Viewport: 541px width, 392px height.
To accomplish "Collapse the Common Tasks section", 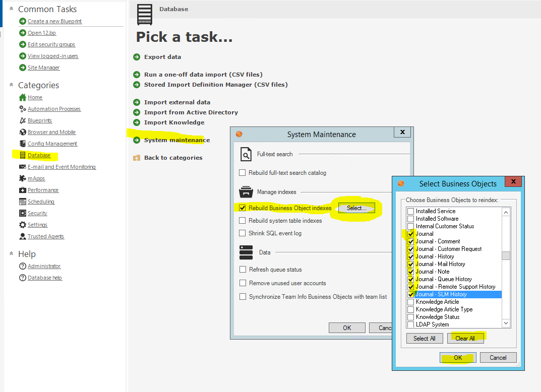I will click(x=11, y=9).
